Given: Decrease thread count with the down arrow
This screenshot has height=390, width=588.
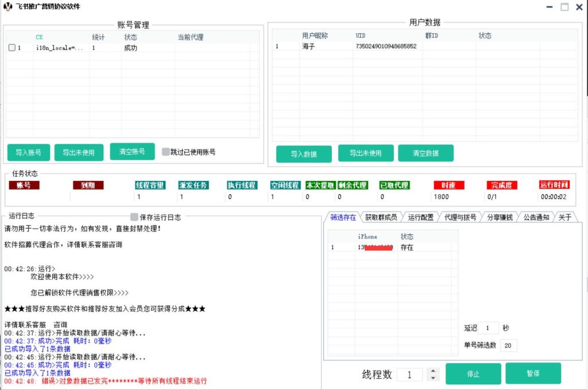Looking at the screenshot, I should [x=433, y=377].
